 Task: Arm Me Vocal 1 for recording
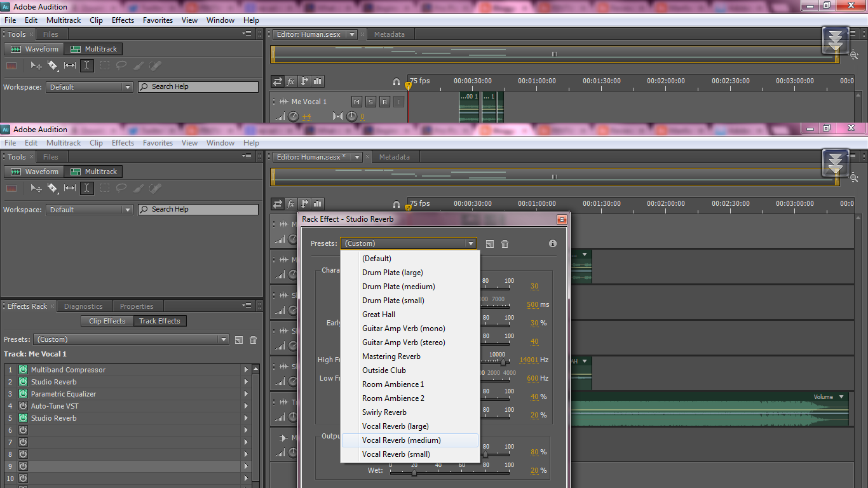tap(384, 102)
